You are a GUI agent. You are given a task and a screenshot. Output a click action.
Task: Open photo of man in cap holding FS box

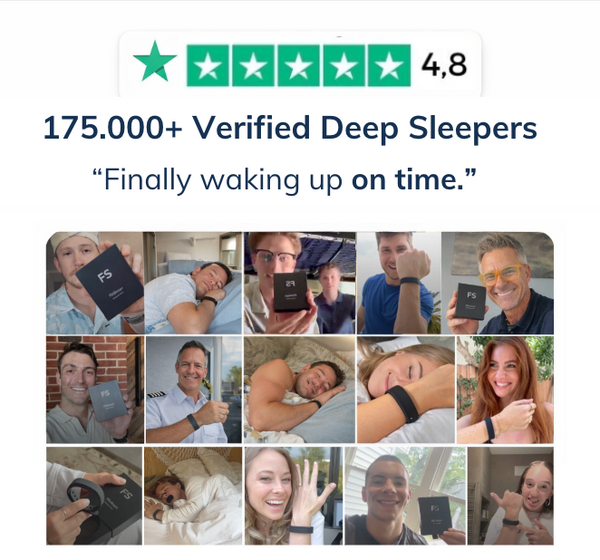tap(95, 283)
